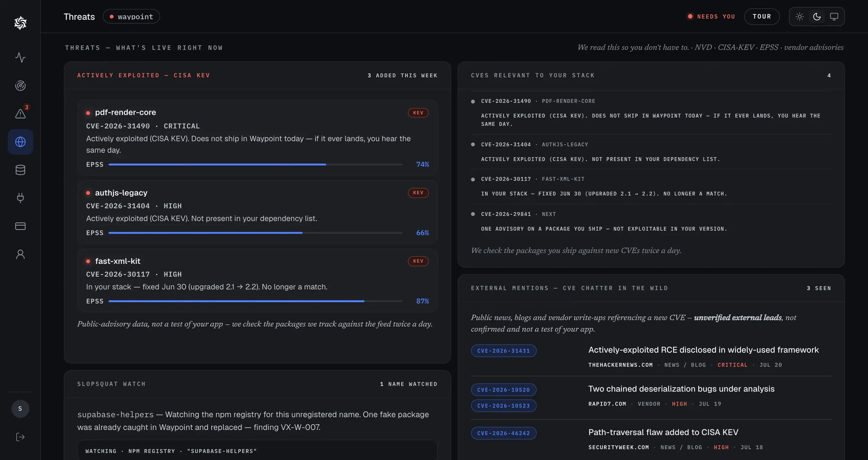The height and width of the screenshot is (460, 868).
Task: Click the S avatar in sidebar
Action: [x=20, y=409]
